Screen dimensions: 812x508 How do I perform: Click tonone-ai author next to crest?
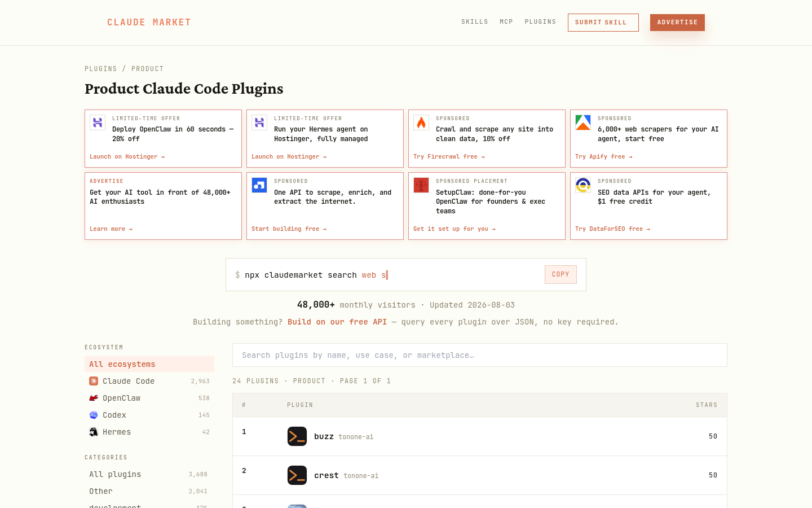[361, 476]
